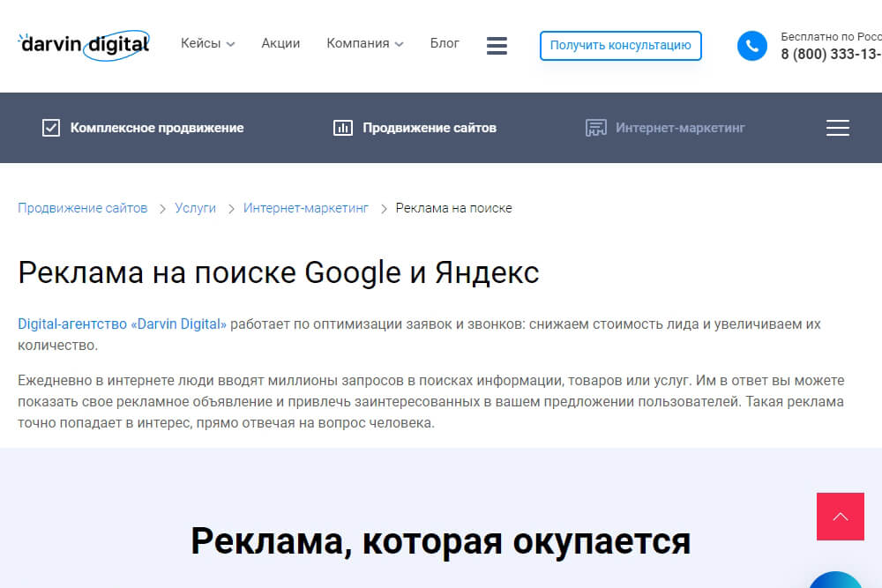
Task: Click the chart icon beside Продвижение сайтов
Action: pos(343,128)
